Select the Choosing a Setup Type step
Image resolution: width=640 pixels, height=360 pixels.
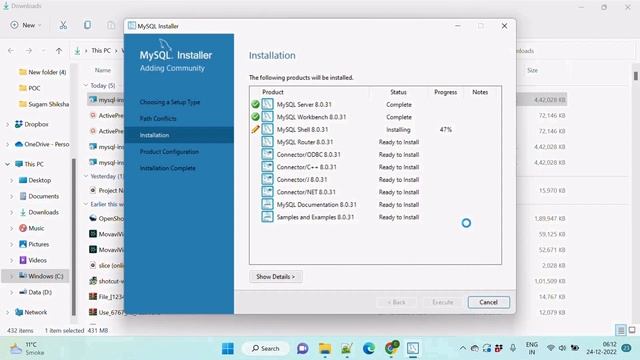170,102
